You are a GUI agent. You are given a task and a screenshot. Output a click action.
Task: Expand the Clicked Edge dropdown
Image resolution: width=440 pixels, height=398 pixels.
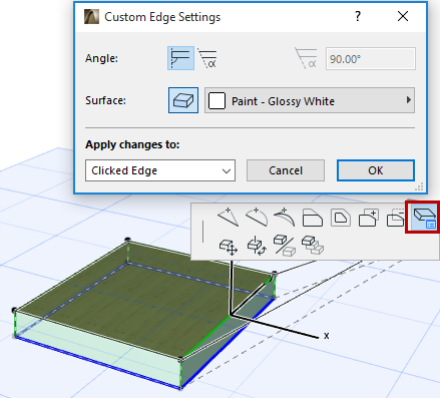coord(160,170)
